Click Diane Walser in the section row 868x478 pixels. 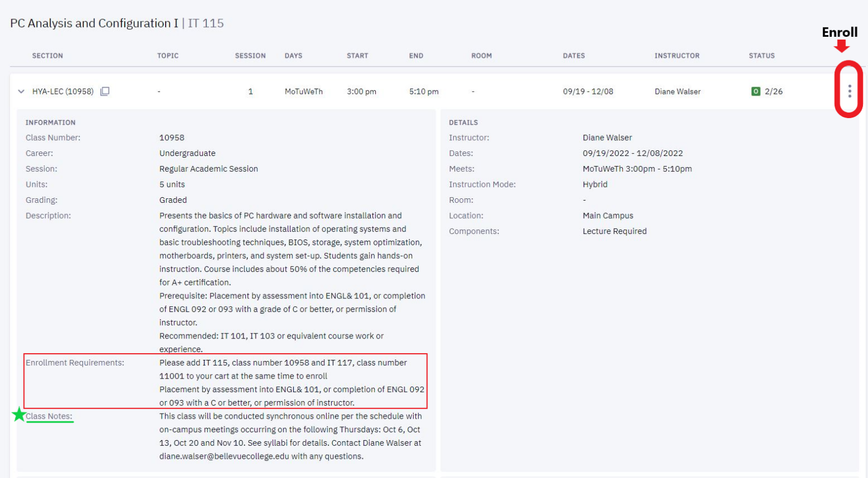click(x=678, y=91)
